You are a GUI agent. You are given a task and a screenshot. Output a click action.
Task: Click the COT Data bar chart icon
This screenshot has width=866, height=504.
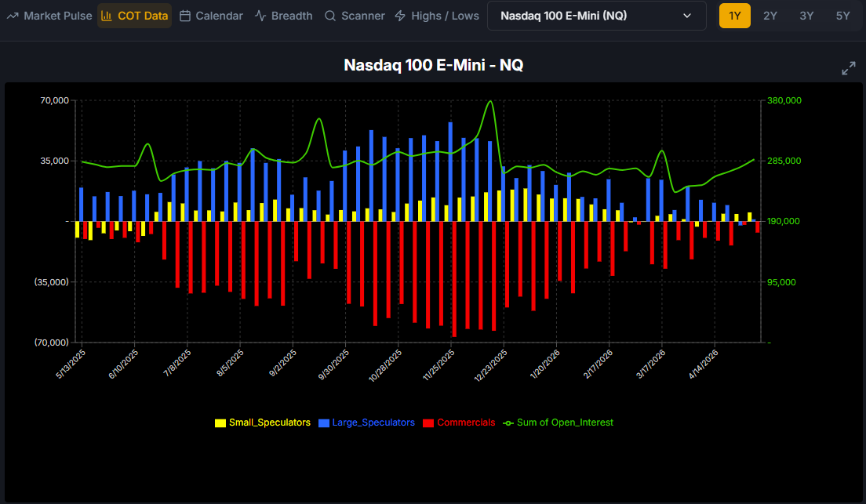pos(107,16)
